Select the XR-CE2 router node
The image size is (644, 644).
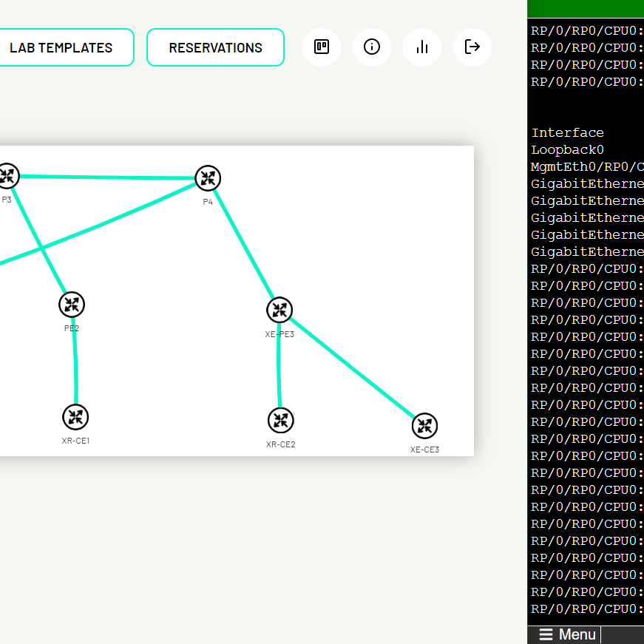click(x=281, y=421)
